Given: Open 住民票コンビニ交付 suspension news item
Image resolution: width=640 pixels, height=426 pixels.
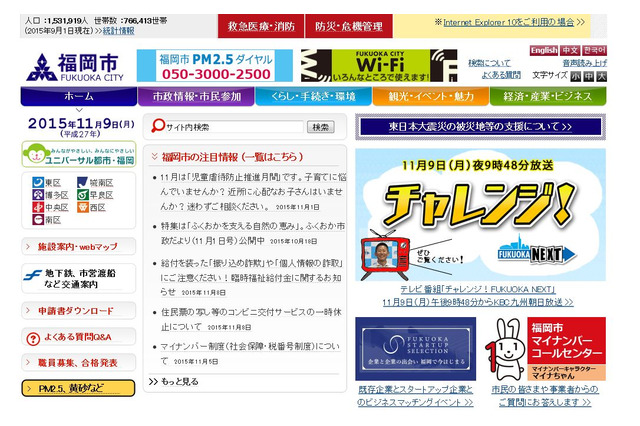Looking at the screenshot, I should tap(251, 319).
